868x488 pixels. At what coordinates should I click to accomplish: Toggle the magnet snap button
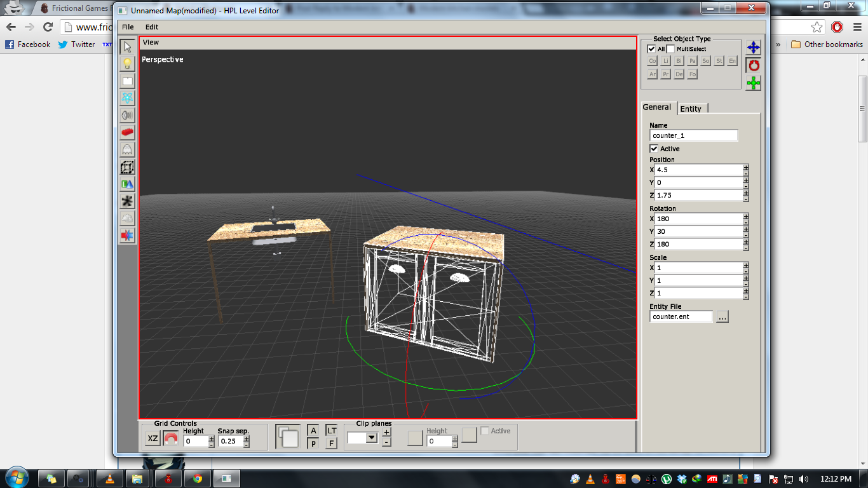pos(170,438)
